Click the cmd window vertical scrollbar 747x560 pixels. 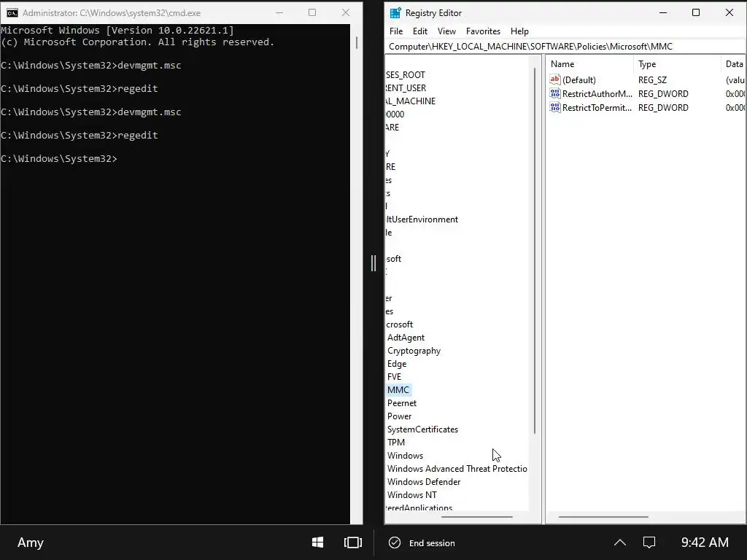(356, 42)
